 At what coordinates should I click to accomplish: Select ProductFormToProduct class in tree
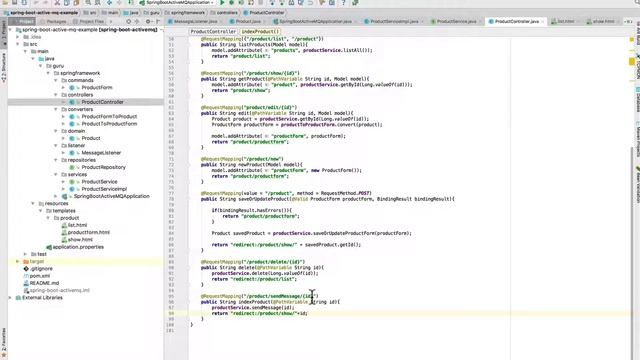[x=109, y=116]
